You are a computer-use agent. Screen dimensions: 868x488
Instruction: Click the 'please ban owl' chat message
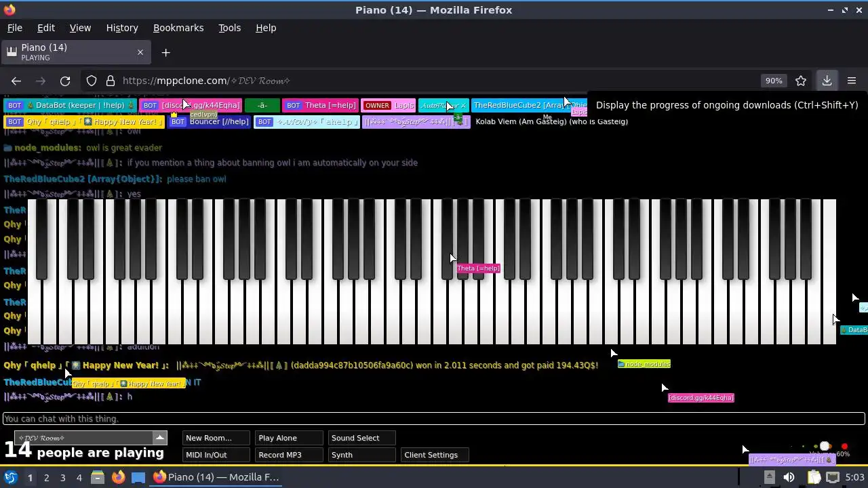click(x=196, y=179)
